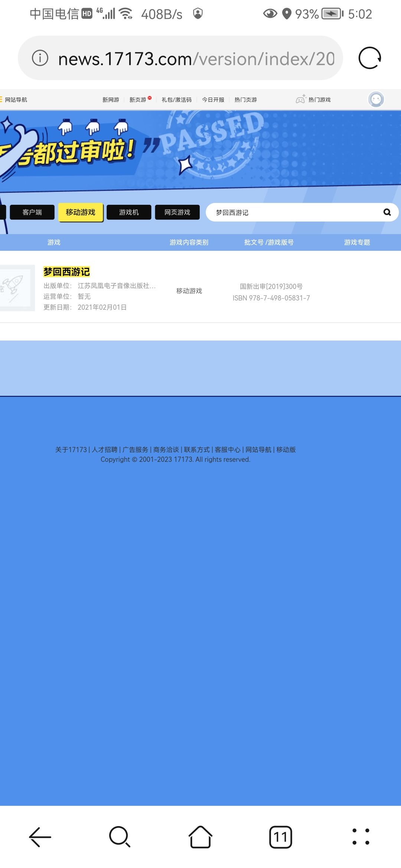
Task: Select the 客户端 tab
Action: click(x=32, y=212)
